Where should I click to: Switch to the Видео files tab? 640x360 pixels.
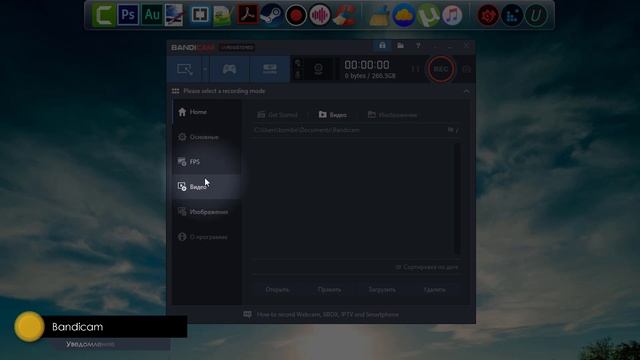coord(333,115)
